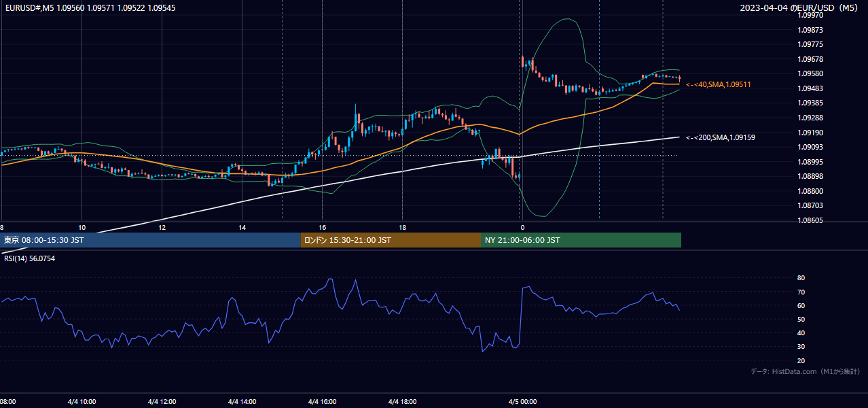Screen dimensions: 868x408
Task: Click the orange '<-<40,SMA,1.09511' label
Action: point(719,84)
